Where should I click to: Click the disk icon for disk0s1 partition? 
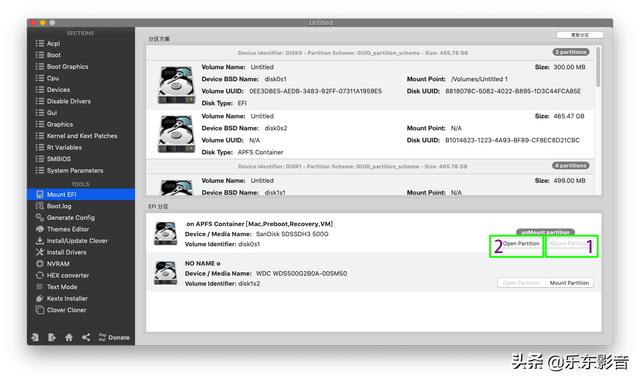pos(176,85)
